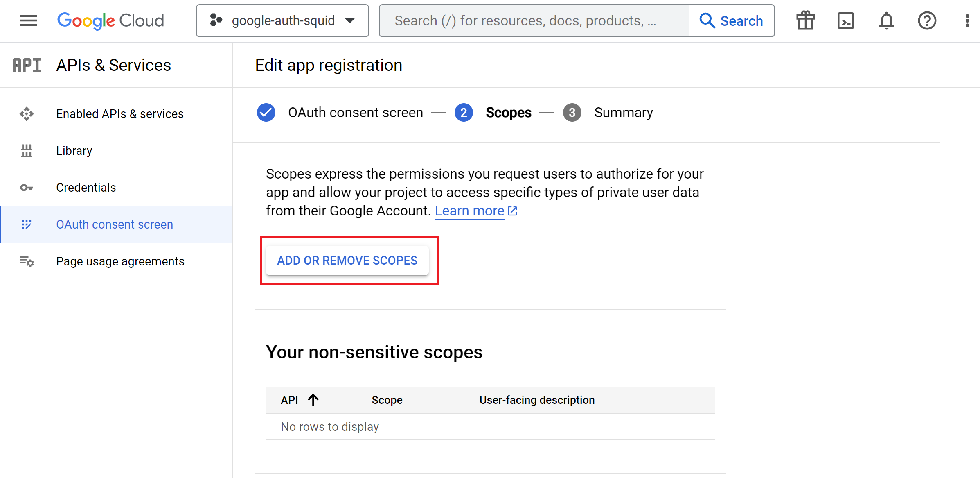
Task: Focus the resource search field
Action: click(x=534, y=20)
